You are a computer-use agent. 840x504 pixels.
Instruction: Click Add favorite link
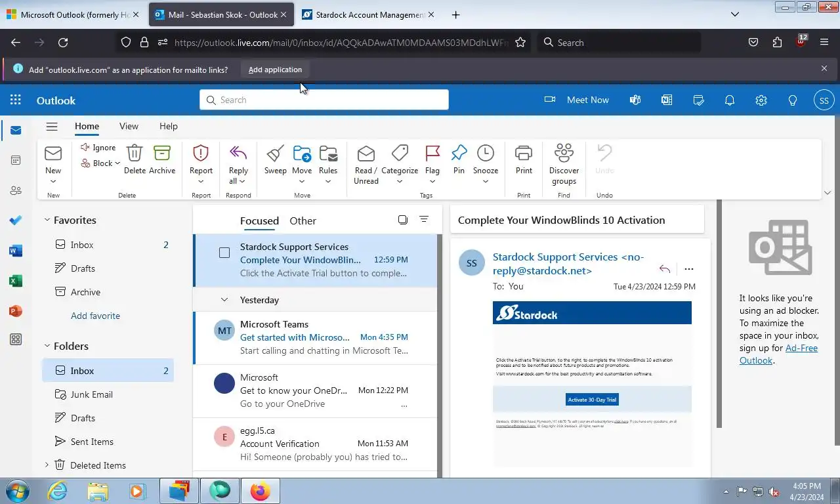(95, 316)
